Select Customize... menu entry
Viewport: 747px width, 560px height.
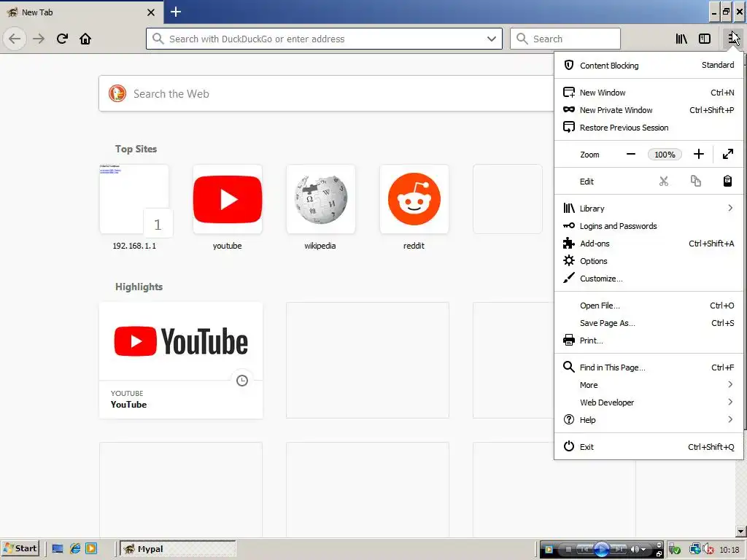point(649,279)
